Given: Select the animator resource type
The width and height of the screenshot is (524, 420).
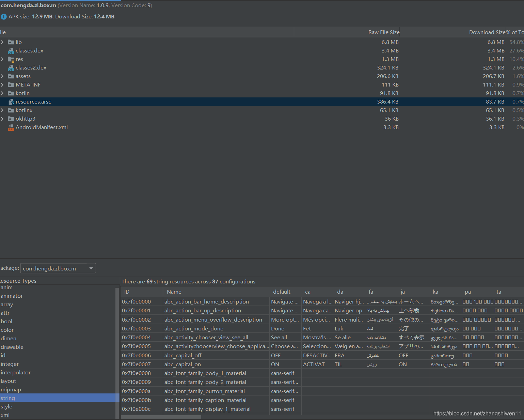Looking at the screenshot, I should [x=58, y=296].
